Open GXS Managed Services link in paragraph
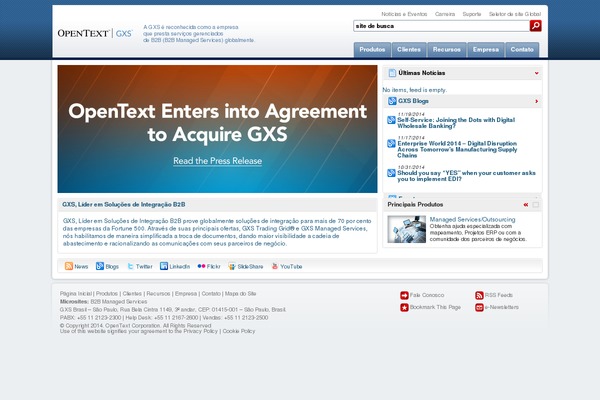This screenshot has width=600, height=400. [334, 229]
